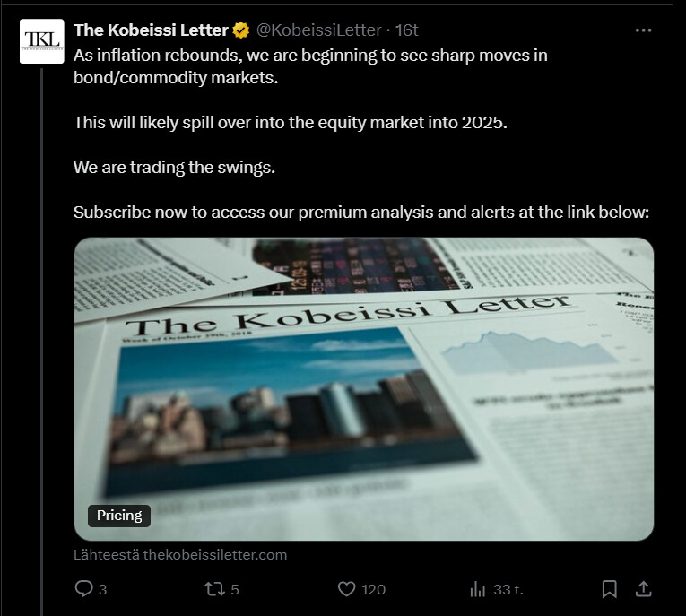The height and width of the screenshot is (616, 686).
Task: Click the 120 likes count
Action: (374, 589)
